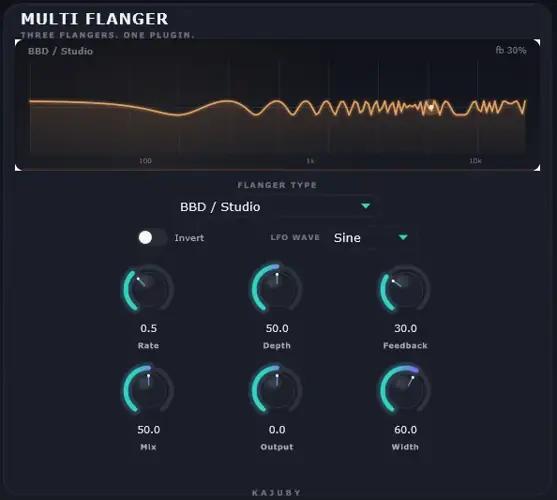557x500 pixels.
Task: Click the Depth knob
Action: (x=277, y=288)
